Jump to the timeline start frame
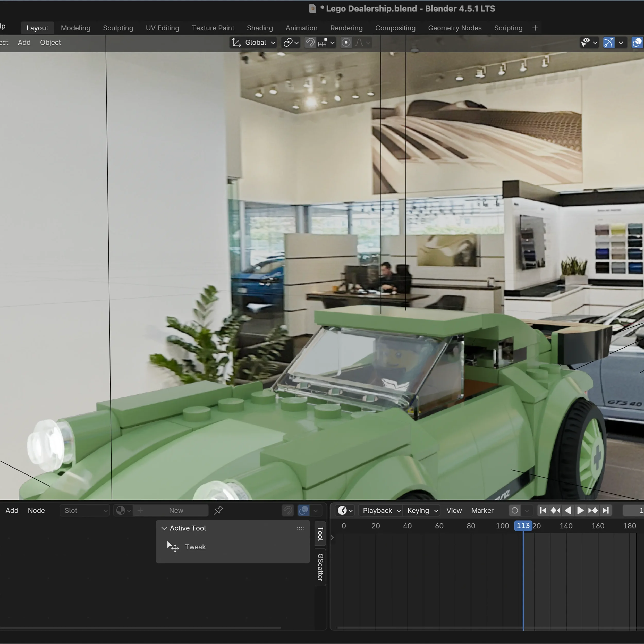This screenshot has width=644, height=644. pos(543,510)
